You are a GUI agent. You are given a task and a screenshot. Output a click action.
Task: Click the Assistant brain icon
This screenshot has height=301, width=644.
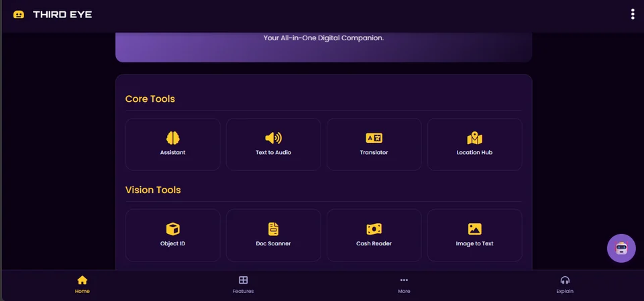173,138
